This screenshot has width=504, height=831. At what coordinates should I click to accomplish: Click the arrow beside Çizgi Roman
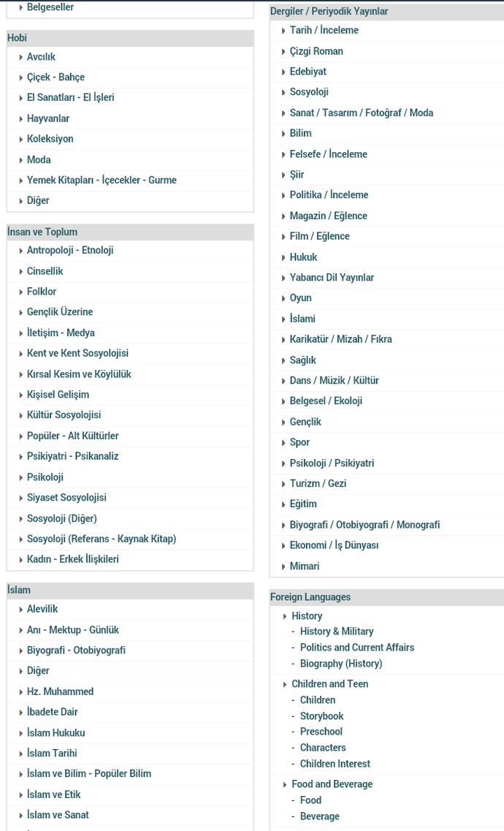[283, 52]
